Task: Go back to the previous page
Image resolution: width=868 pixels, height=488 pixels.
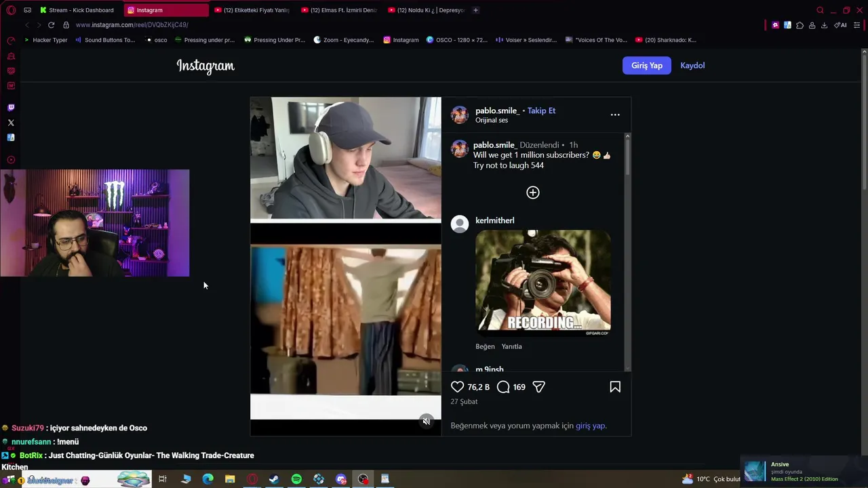Action: (x=26, y=25)
